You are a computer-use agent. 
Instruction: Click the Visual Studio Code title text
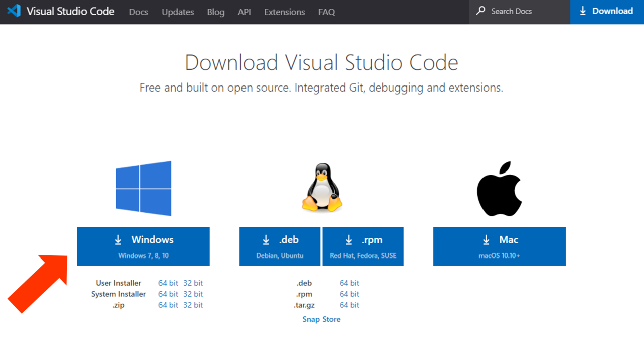[x=70, y=11]
